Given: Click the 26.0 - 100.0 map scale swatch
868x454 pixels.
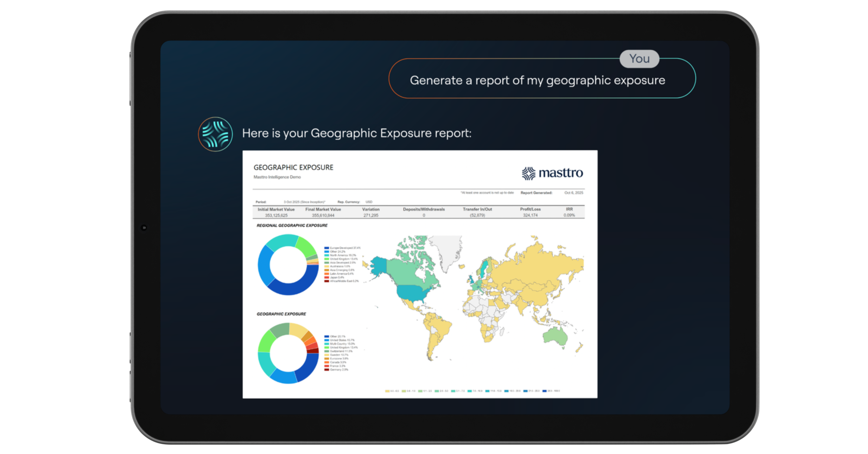Looking at the screenshot, I should 544,391.
